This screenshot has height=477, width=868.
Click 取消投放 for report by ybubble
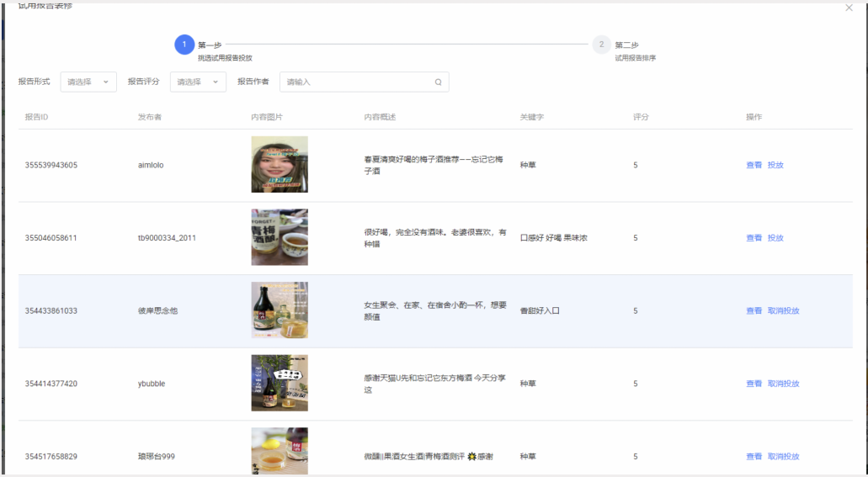coord(783,384)
